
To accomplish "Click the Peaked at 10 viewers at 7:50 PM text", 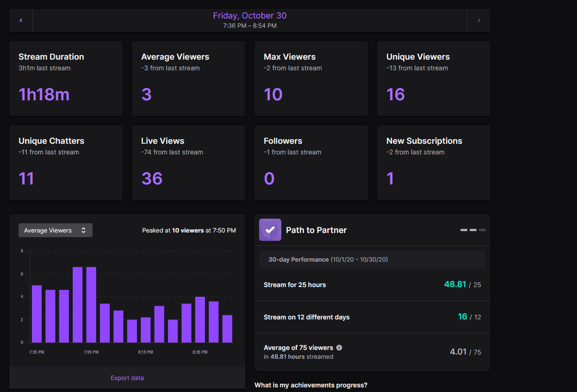I will point(189,231).
